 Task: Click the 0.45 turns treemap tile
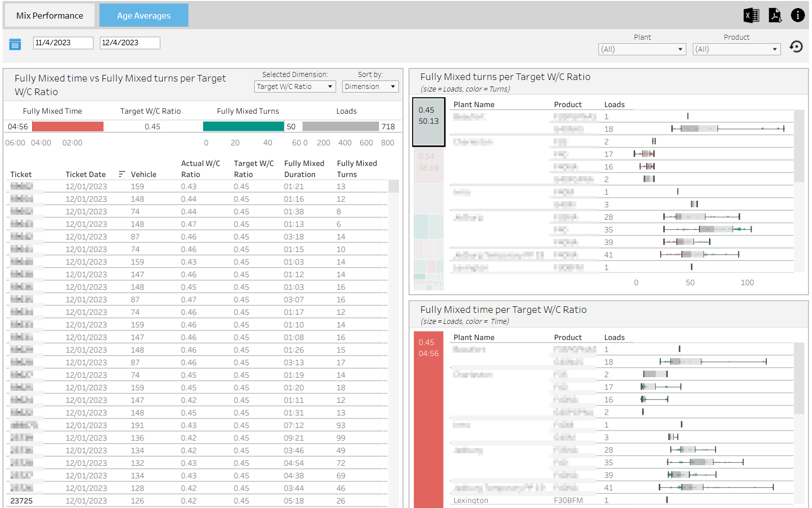tap(429, 122)
